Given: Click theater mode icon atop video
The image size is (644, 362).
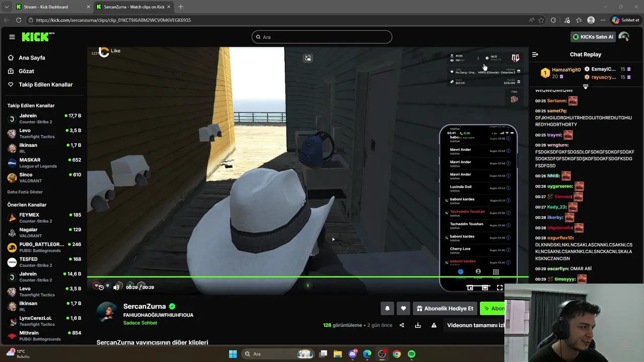Looking at the screenshot, I should [308, 58].
